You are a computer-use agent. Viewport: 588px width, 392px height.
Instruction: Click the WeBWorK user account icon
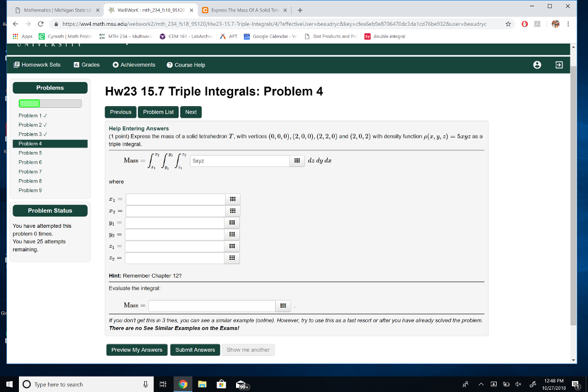tap(537, 65)
